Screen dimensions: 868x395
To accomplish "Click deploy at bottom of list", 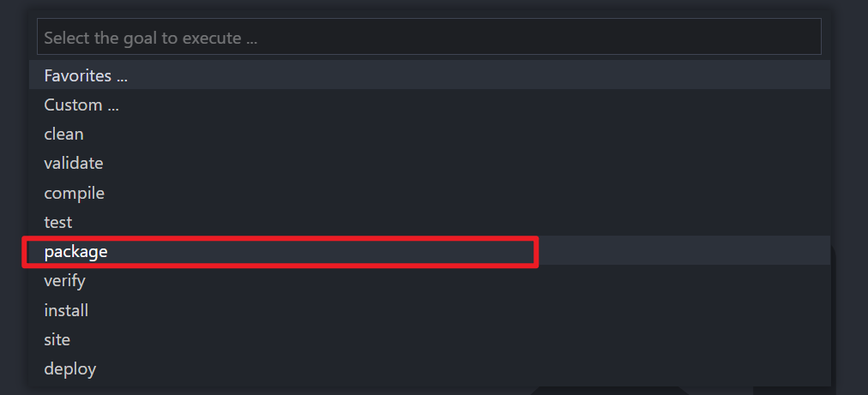I will (x=70, y=369).
